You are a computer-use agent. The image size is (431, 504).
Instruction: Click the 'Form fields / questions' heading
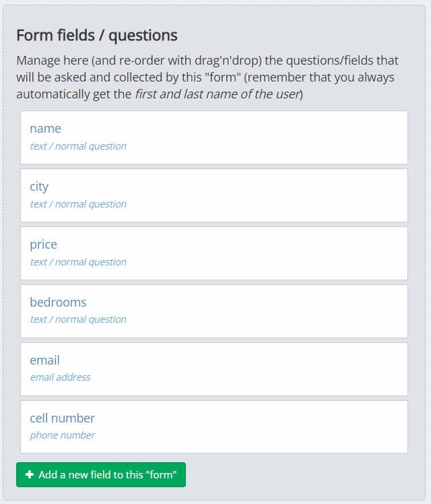[97, 35]
